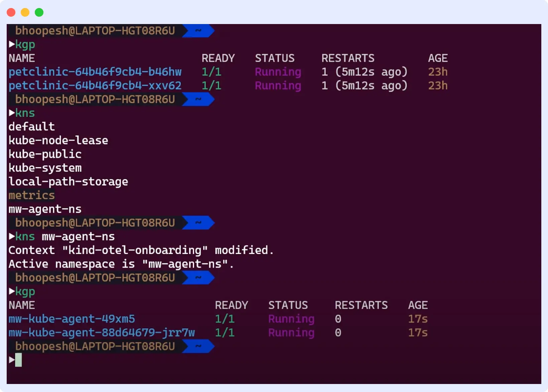
Task: Click the blinking cursor block at the bottom prompt
Action: point(19,360)
